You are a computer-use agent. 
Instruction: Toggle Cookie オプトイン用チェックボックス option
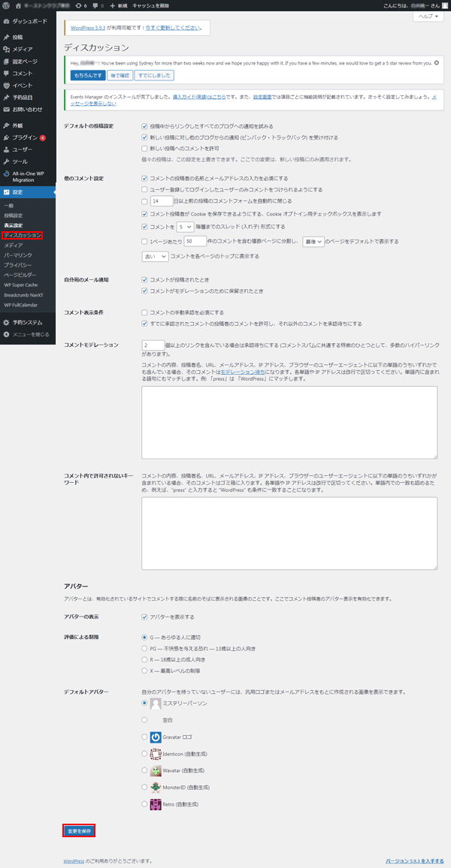point(144,214)
